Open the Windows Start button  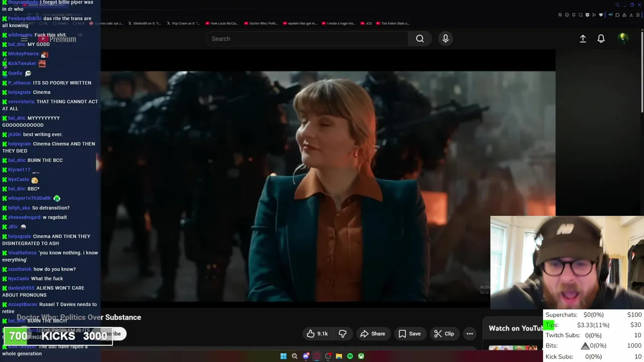283,356
